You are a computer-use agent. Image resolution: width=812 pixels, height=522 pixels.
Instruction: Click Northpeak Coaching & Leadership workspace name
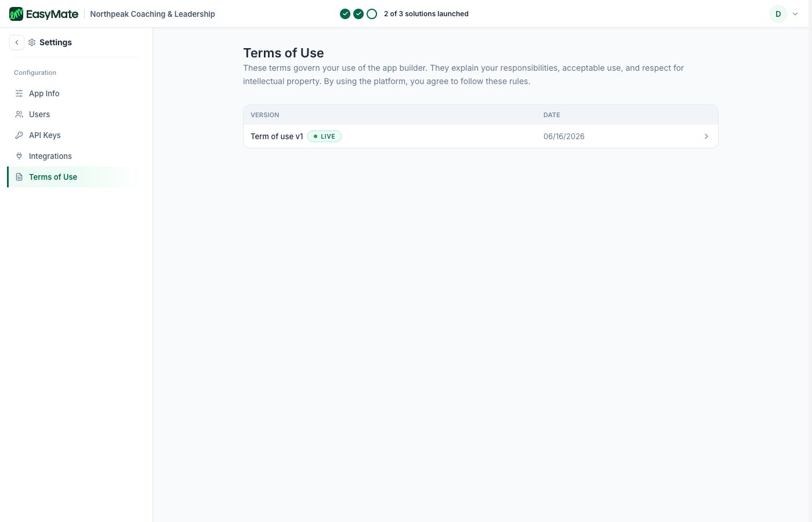[x=153, y=14]
